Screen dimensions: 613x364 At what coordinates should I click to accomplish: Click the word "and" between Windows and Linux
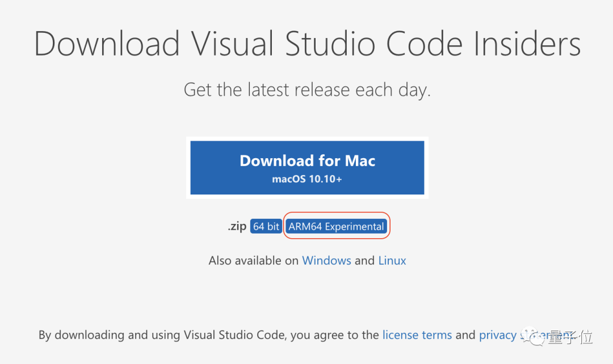click(364, 261)
